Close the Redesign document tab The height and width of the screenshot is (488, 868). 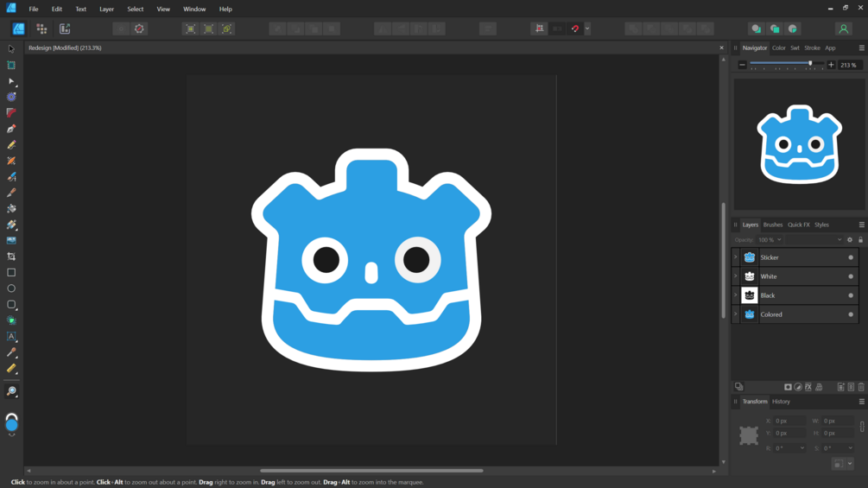(721, 48)
